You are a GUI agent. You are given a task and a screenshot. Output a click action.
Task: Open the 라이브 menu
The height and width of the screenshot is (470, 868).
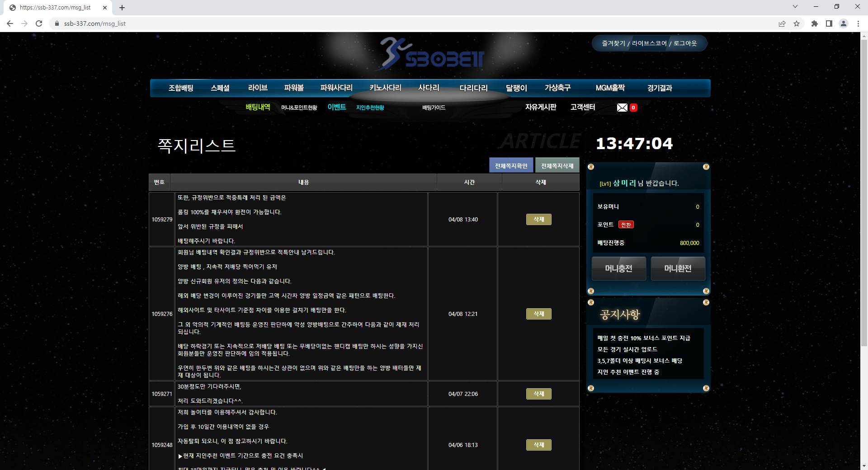point(258,88)
